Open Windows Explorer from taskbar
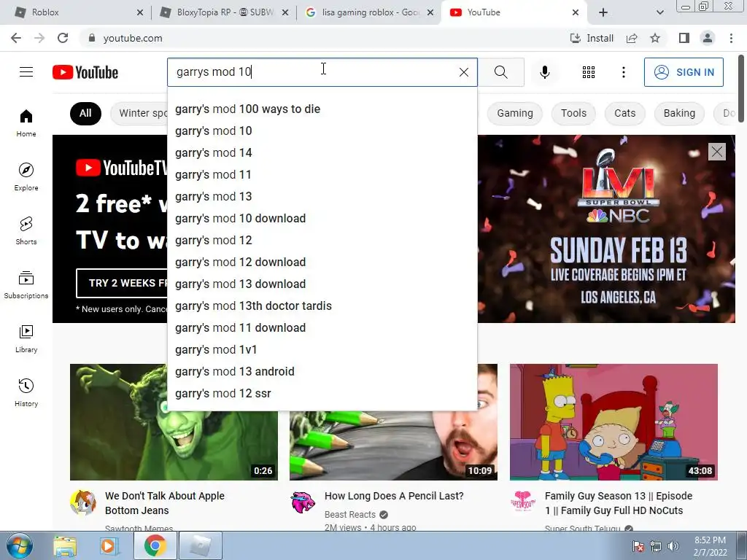 point(65,545)
